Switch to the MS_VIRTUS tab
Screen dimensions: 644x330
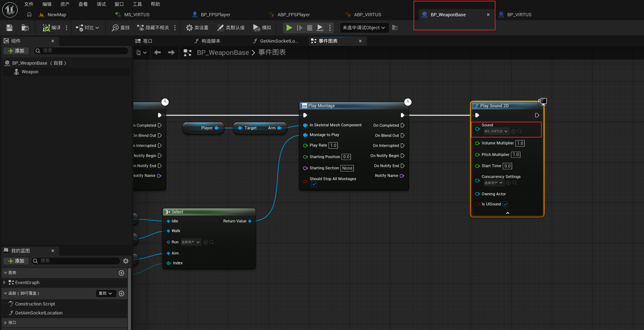pos(137,15)
